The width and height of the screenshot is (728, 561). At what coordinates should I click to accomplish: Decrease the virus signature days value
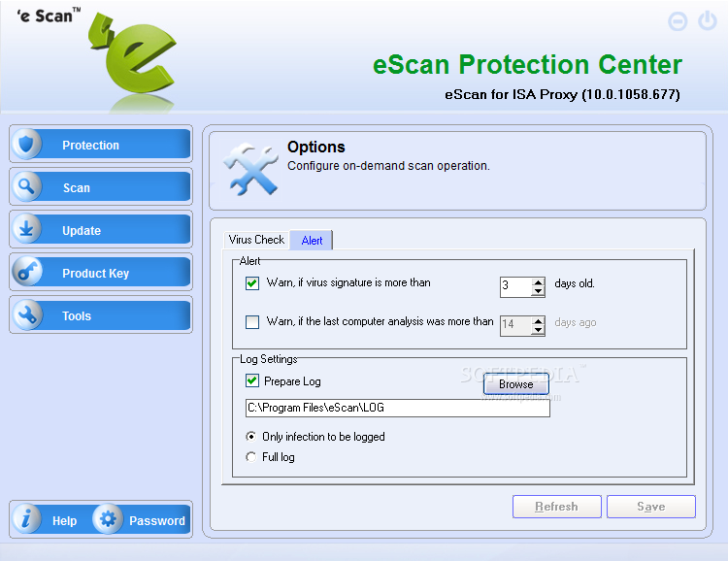click(x=538, y=291)
